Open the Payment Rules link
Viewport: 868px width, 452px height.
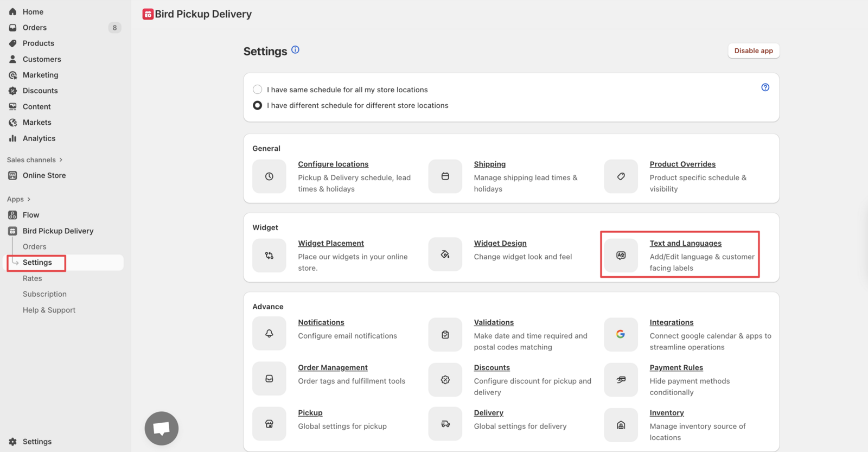point(676,367)
